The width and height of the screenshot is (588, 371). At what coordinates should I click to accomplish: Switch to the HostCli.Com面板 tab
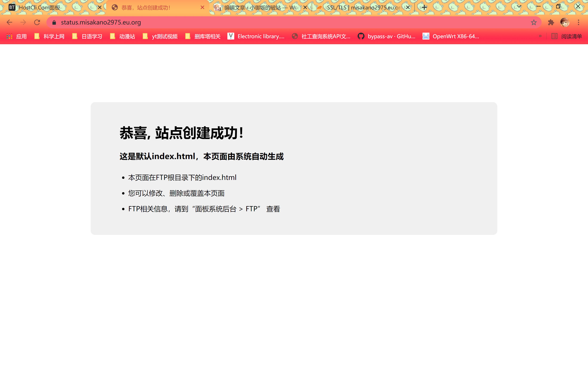tap(39, 8)
